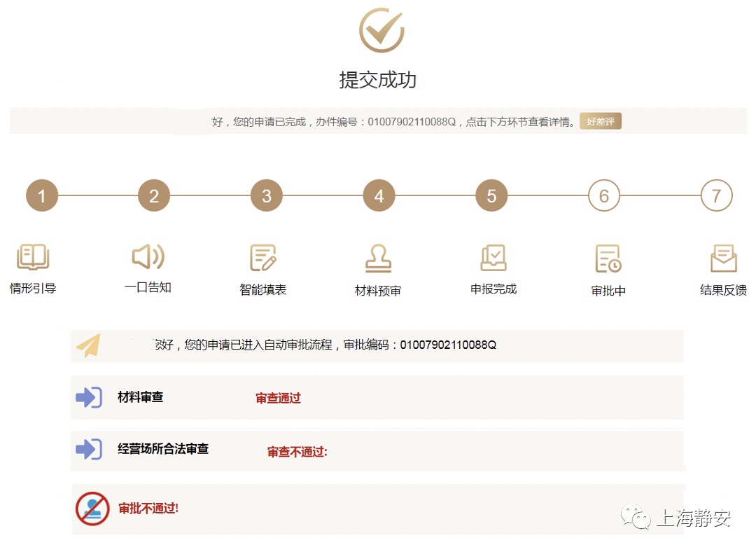The height and width of the screenshot is (552, 756).
Task: Click the 申报完成 checked inbox icon
Action: coord(493,258)
